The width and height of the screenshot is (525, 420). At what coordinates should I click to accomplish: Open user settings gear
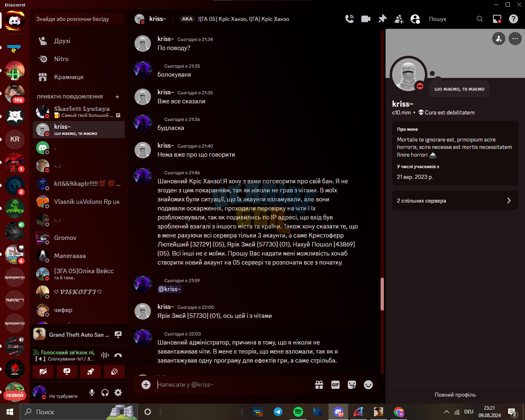pos(118,393)
